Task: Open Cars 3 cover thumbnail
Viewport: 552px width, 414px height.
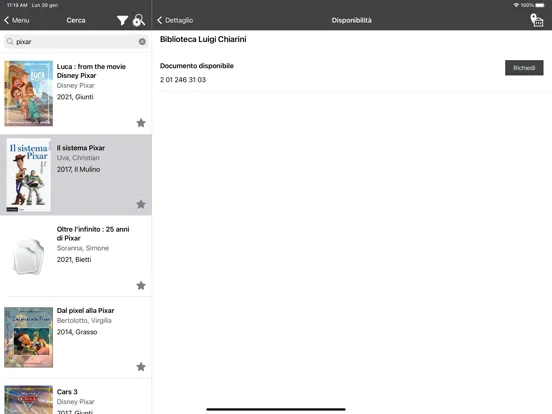Action: click(x=29, y=400)
